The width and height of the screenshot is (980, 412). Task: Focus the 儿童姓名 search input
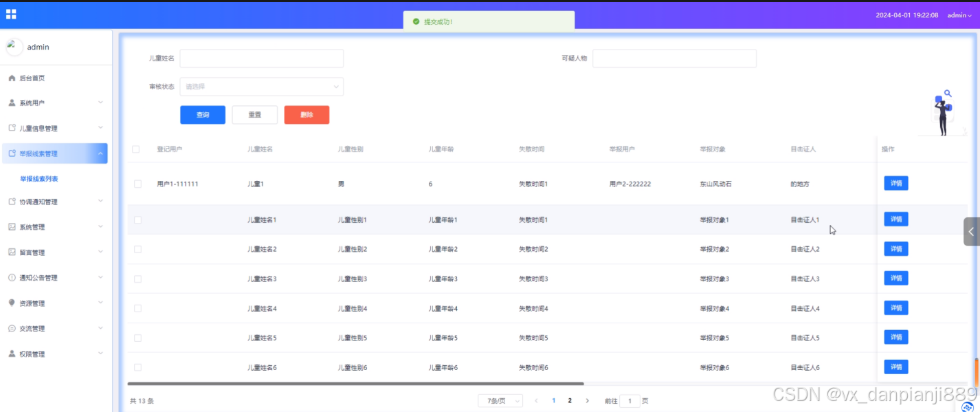pyautogui.click(x=262, y=58)
